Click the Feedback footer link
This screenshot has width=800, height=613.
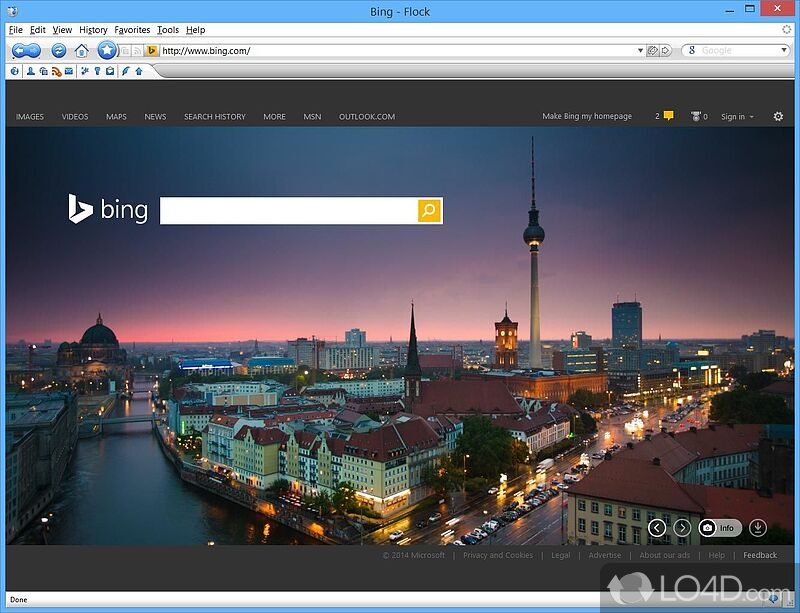[x=760, y=555]
